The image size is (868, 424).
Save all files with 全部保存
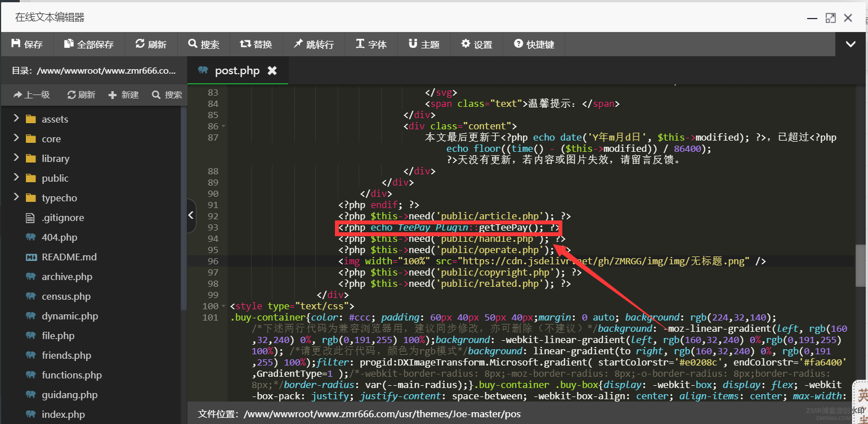tap(88, 44)
